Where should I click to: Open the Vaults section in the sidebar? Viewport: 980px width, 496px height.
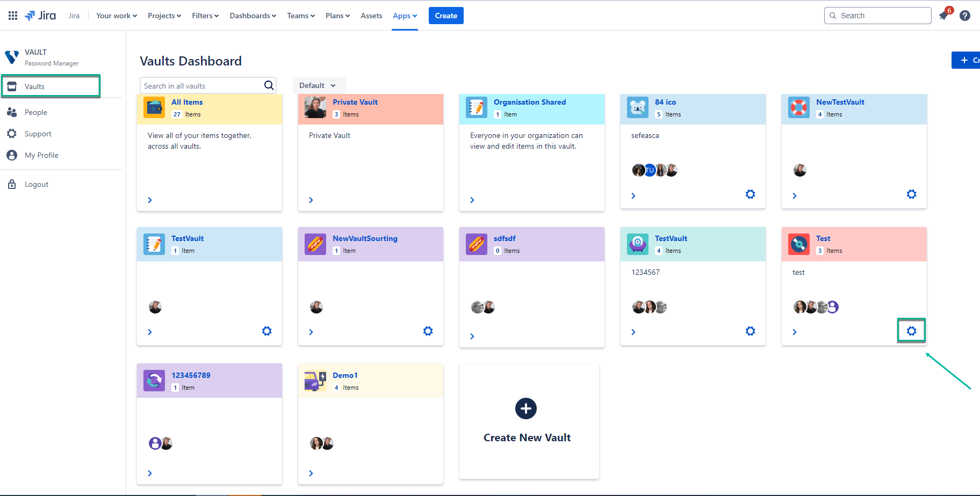[x=34, y=86]
